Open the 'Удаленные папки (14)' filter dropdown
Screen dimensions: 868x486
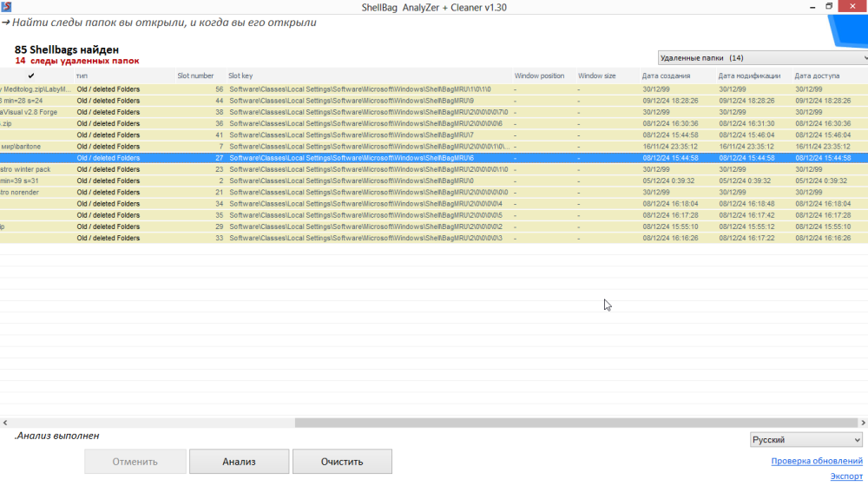pyautogui.click(x=762, y=57)
